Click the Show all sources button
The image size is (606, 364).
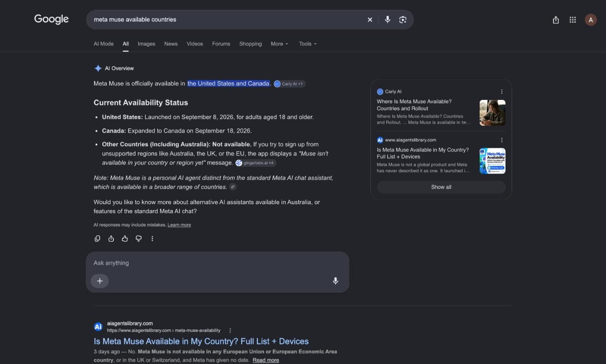(441, 187)
